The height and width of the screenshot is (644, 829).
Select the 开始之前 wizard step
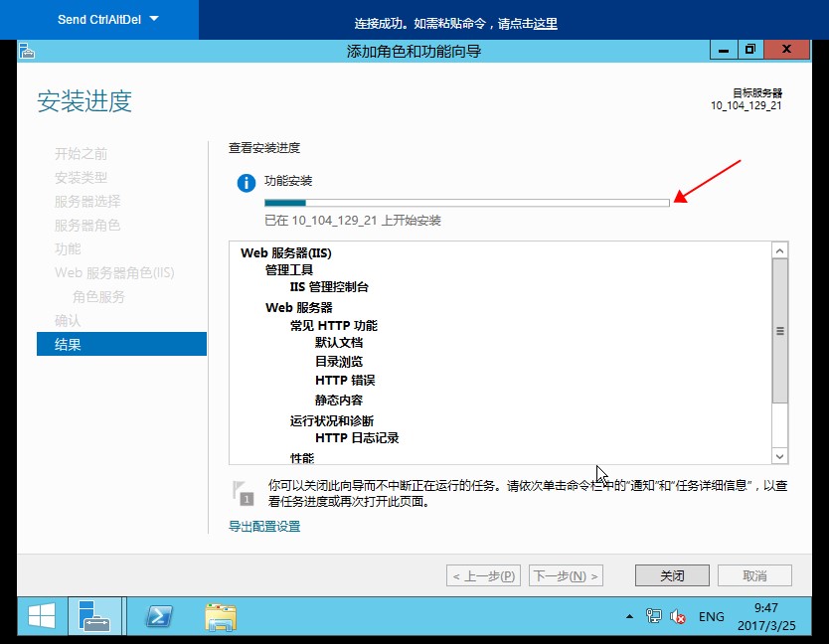click(81, 154)
